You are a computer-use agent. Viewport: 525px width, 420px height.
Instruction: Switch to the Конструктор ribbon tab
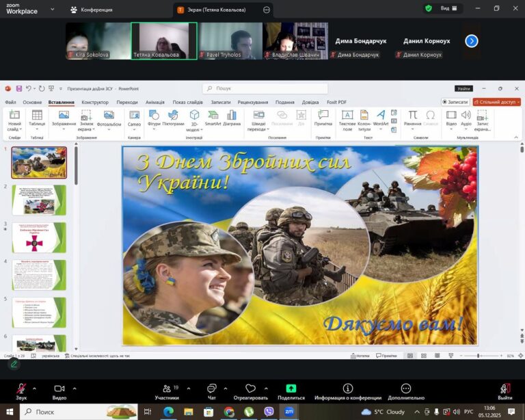95,103
